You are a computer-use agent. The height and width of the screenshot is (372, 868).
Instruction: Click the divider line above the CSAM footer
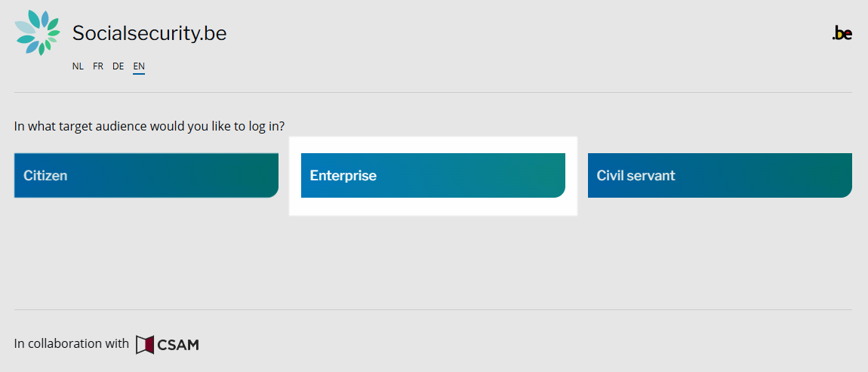(x=432, y=309)
